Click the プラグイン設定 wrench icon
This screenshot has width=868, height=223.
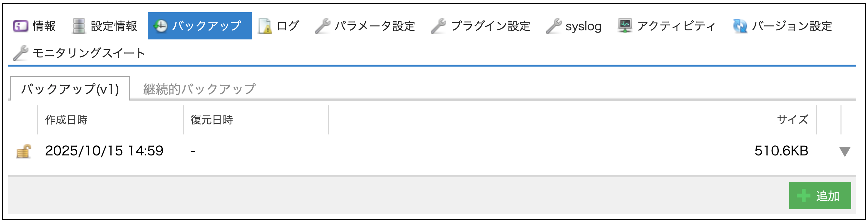[x=439, y=26]
